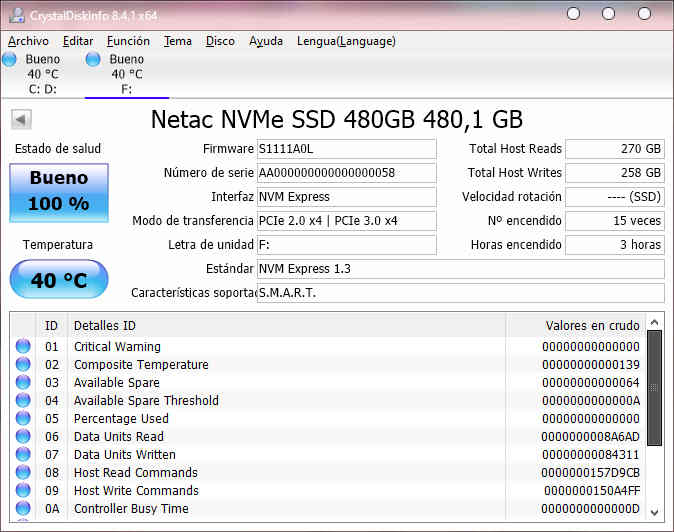Click status orb for Percentage Used row
This screenshot has height=532, width=674.
(x=23, y=419)
